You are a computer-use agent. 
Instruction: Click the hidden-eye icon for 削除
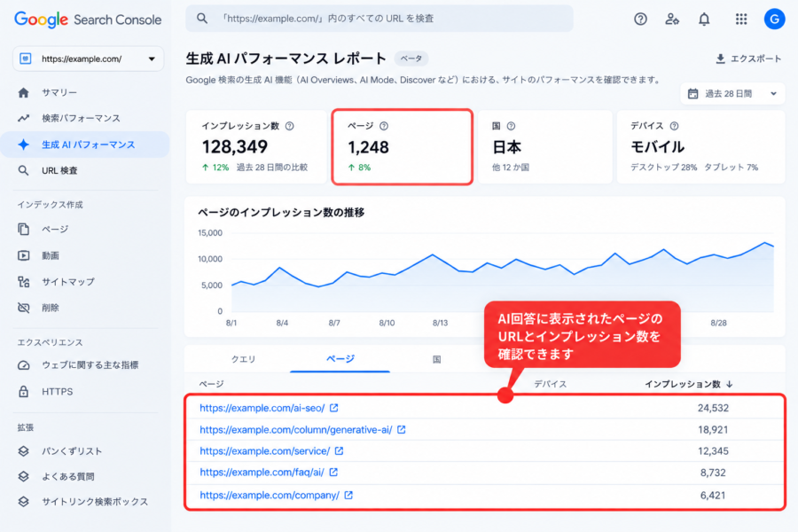click(x=23, y=308)
